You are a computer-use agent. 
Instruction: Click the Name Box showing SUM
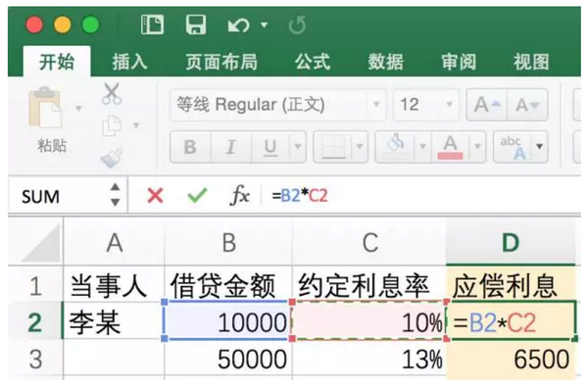tap(56, 196)
